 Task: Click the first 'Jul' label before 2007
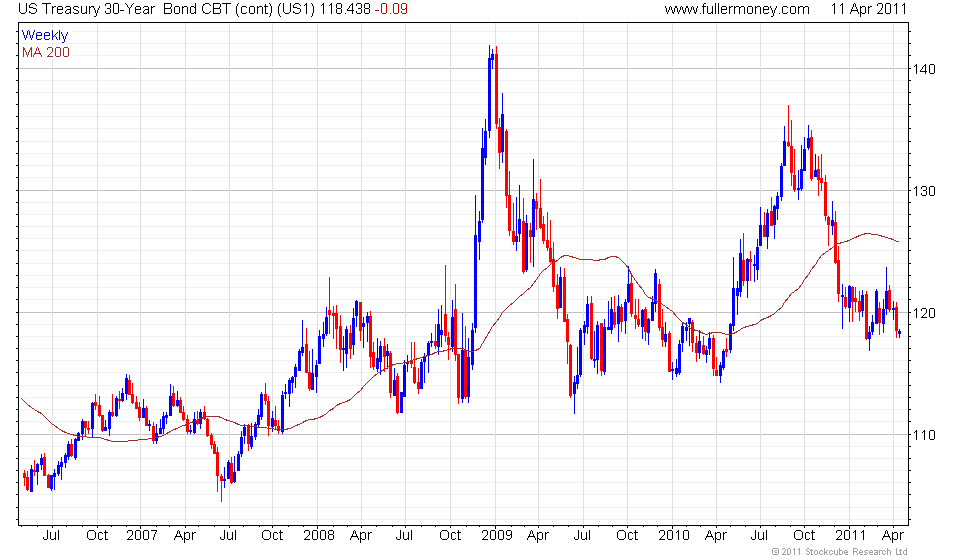51,536
